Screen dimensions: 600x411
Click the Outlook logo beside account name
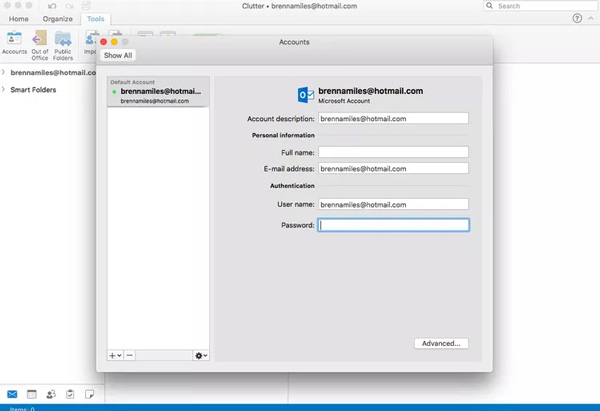click(x=306, y=95)
